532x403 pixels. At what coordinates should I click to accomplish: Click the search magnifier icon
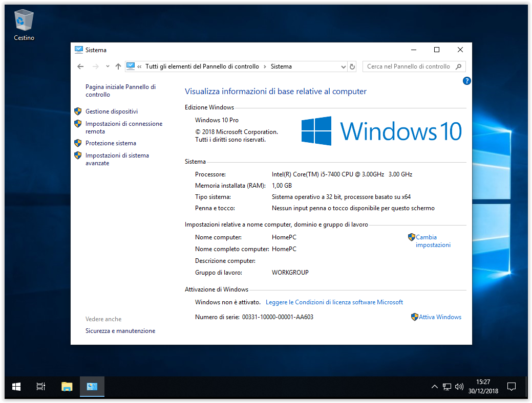coord(459,67)
